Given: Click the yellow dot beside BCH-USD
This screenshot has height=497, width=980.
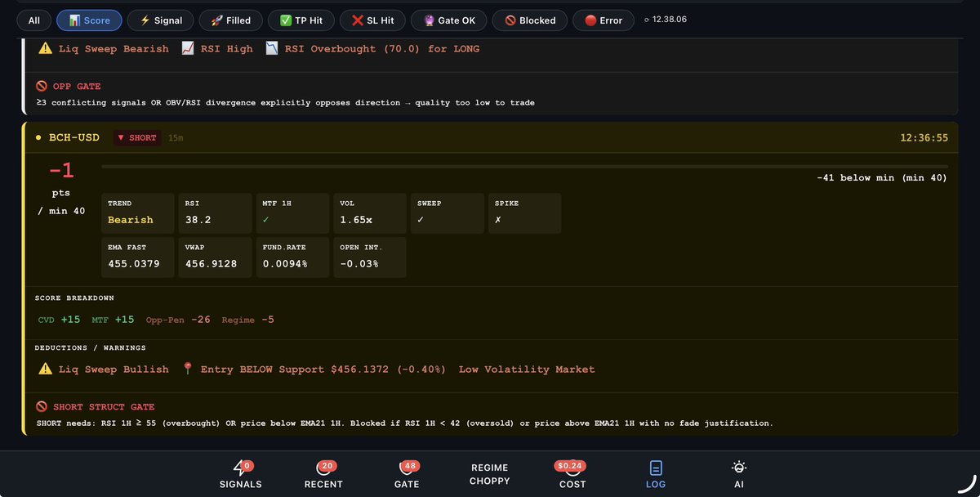Looking at the screenshot, I should point(38,137).
